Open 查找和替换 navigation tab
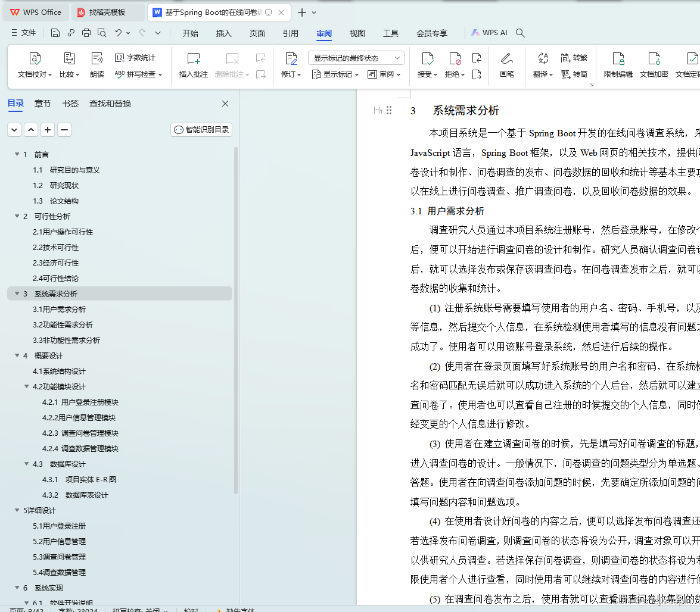Viewport: 700px width, 612px height. (110, 104)
